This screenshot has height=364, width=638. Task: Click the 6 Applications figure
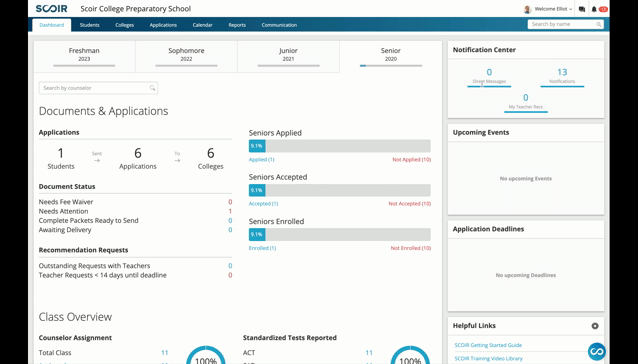coord(138,158)
